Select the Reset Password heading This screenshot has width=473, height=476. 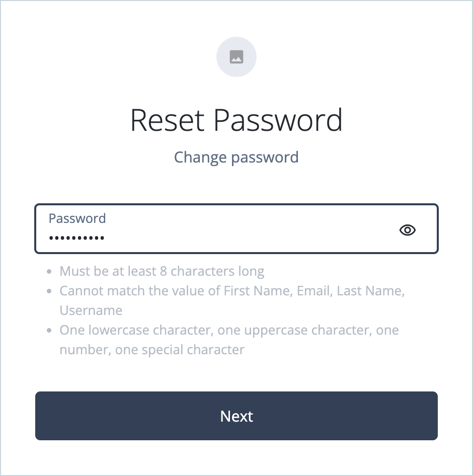click(x=236, y=120)
